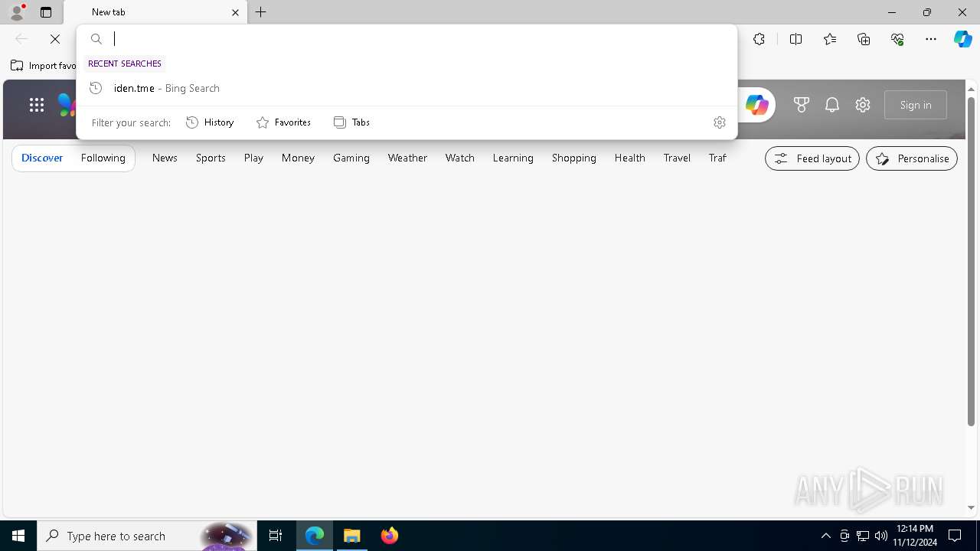Filter search by Tabs
The height and width of the screenshot is (551, 980).
coord(351,122)
